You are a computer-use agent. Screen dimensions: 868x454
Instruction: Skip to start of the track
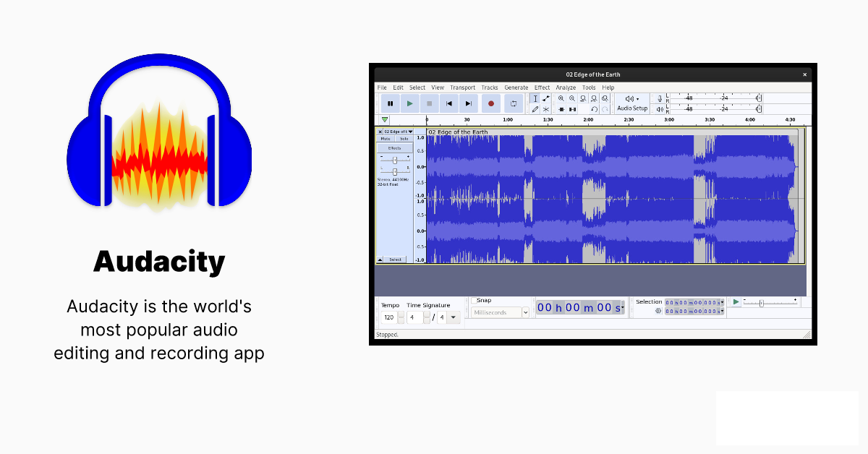click(449, 103)
